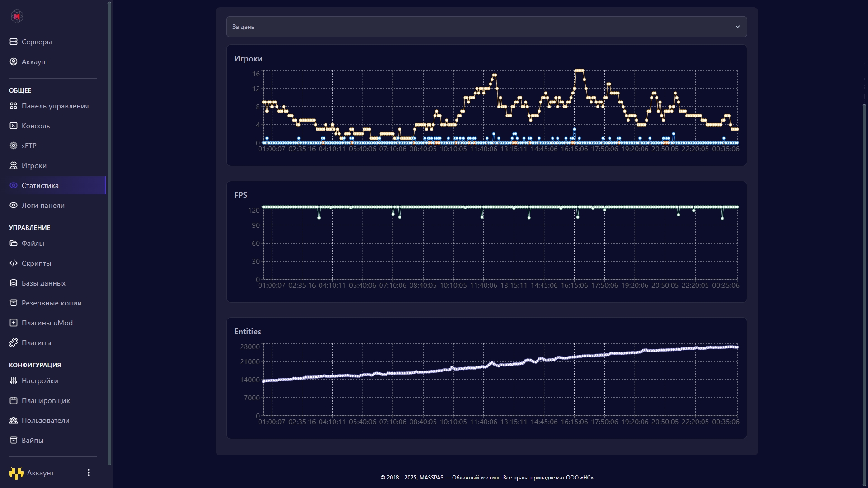Click the Консоль terminal icon

point(14,126)
